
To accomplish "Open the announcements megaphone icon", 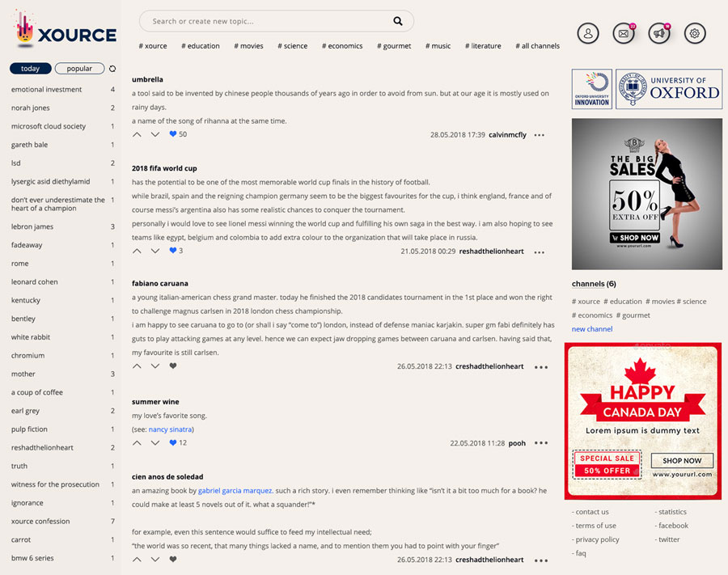I will click(x=659, y=33).
